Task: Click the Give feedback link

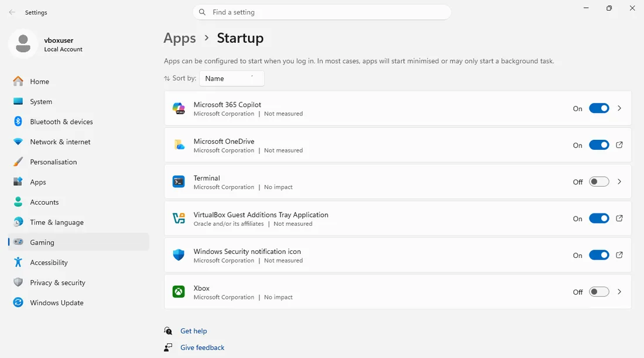Action: 202,347
